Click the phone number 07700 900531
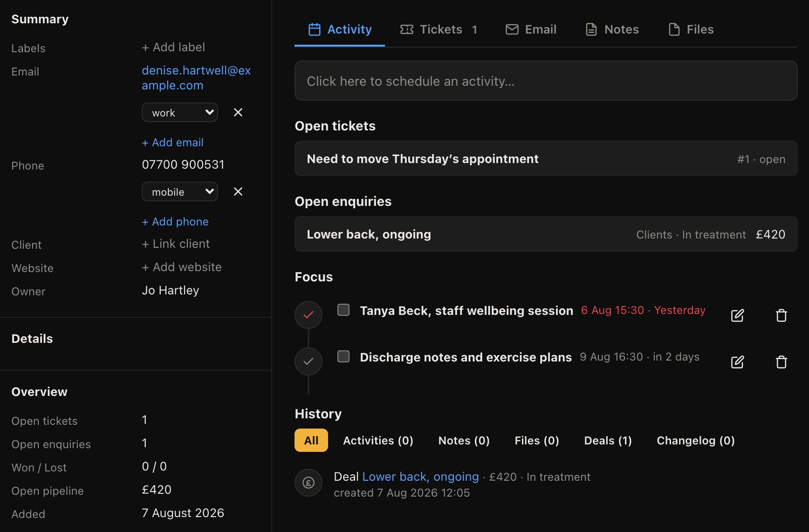Screen dimensions: 809x532 coord(183,164)
